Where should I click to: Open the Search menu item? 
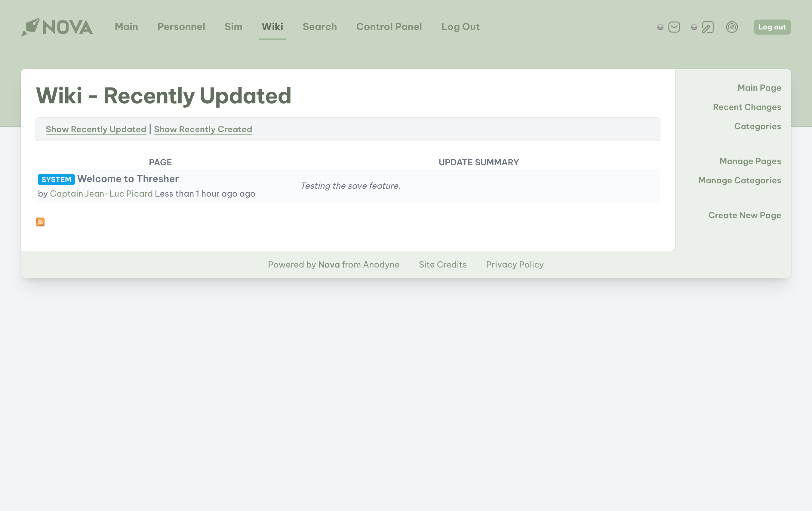[x=320, y=27]
